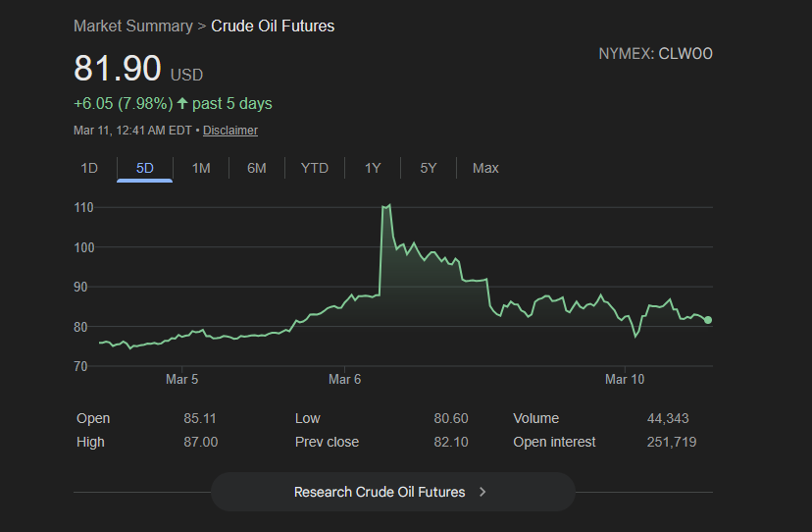Choose the 1Y range tab
The height and width of the screenshot is (532, 812).
[373, 168]
